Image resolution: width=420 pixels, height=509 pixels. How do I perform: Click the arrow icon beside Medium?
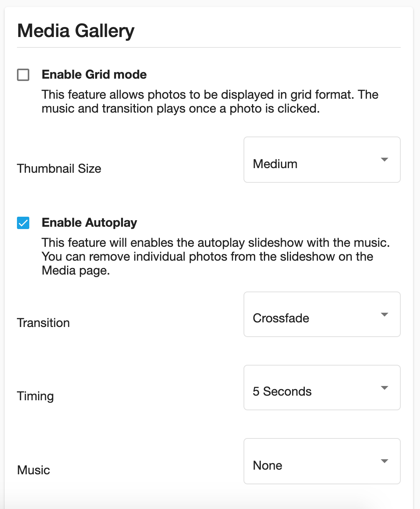point(384,160)
